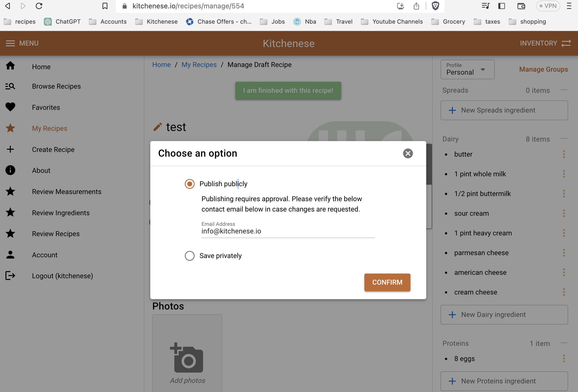Open Brave shields lion icon
578x392 pixels.
(x=435, y=6)
